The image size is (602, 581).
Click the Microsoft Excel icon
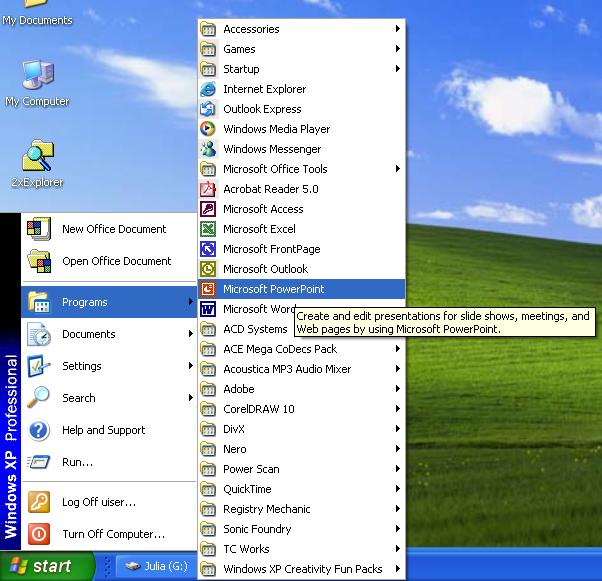point(208,229)
